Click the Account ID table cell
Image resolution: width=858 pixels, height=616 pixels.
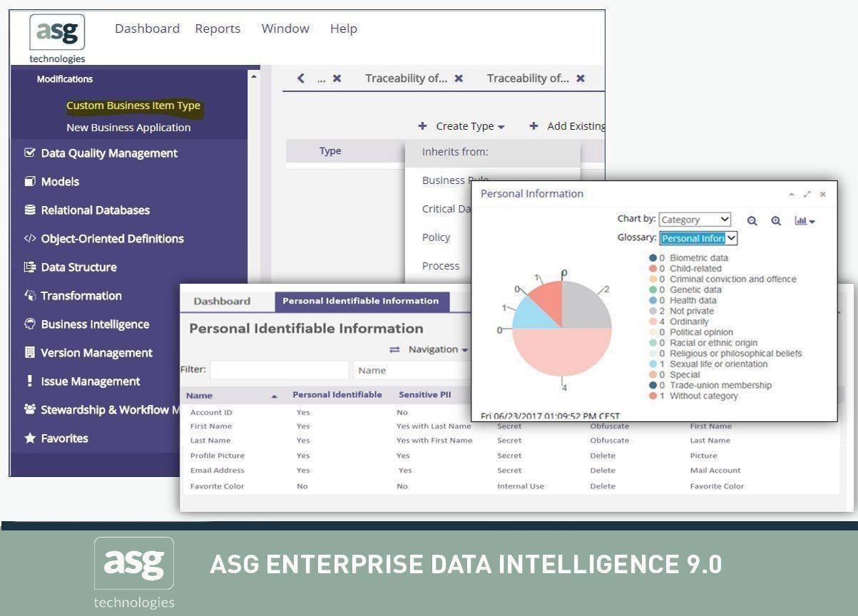(x=211, y=412)
